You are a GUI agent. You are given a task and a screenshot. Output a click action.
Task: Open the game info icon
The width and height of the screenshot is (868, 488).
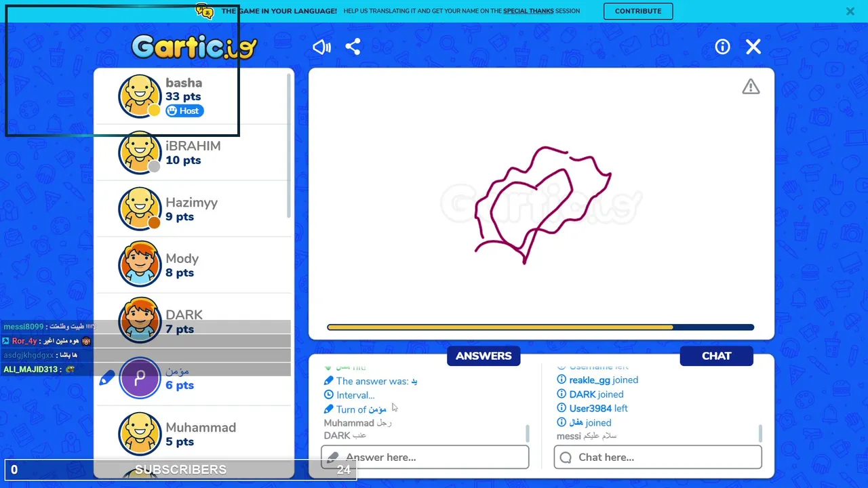click(x=722, y=47)
